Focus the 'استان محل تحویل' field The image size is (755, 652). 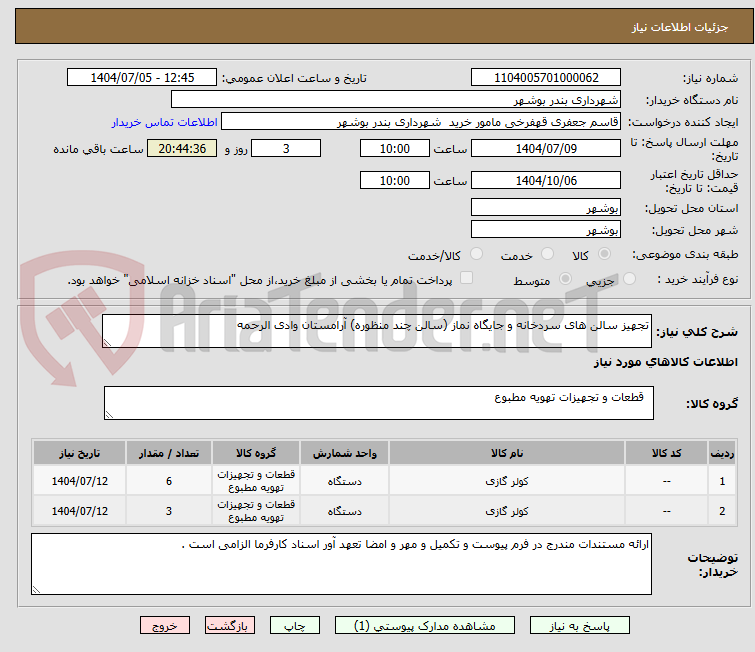click(546, 208)
